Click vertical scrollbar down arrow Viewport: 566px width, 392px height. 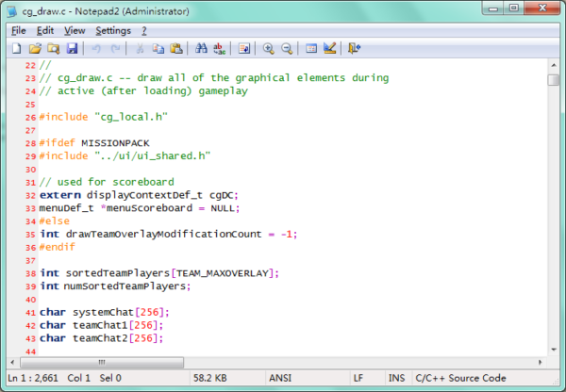click(x=554, y=350)
